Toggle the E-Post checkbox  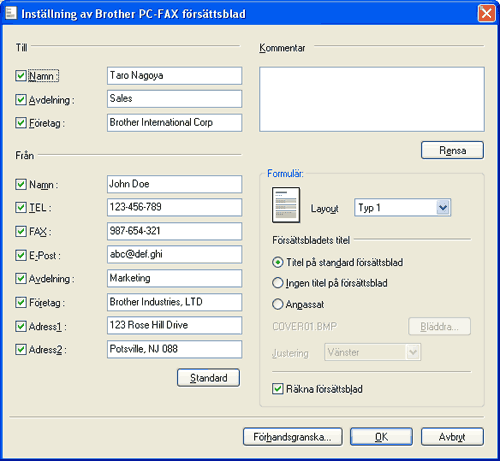(x=21, y=255)
